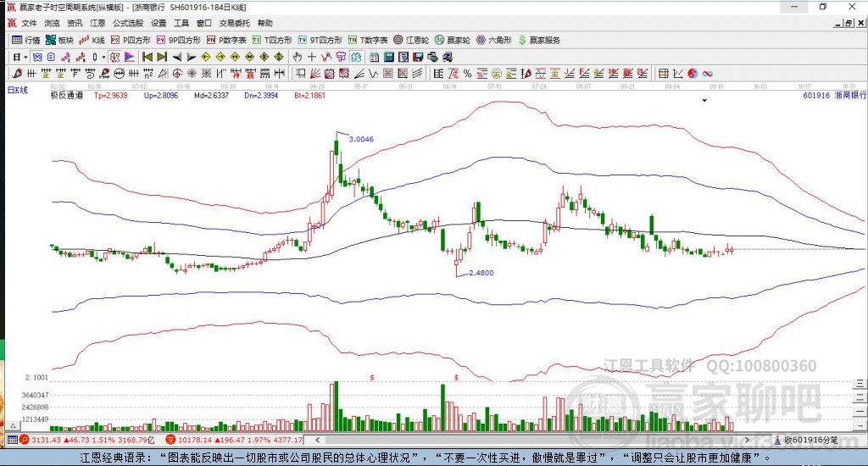Click the small black triangle above the chart
868x466 pixels.
(x=704, y=101)
